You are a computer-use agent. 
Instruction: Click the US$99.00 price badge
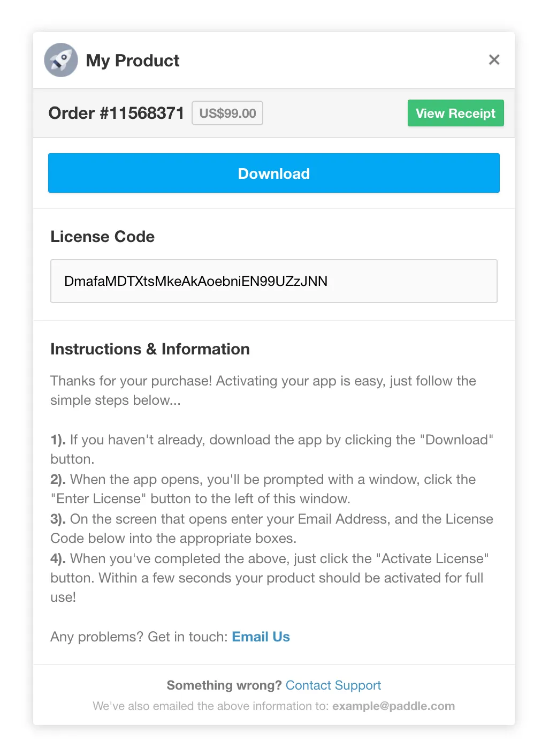[x=227, y=114]
